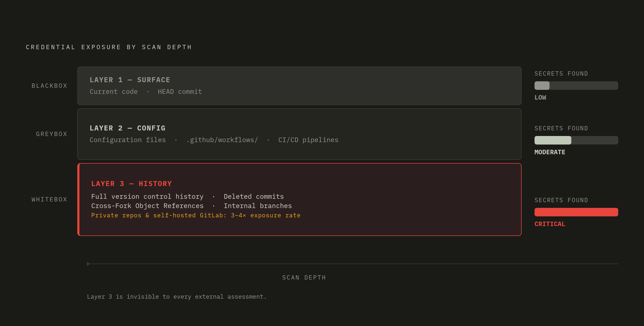The width and height of the screenshot is (644, 326).
Task: Click 'Internal branches' text
Action: (x=258, y=206)
